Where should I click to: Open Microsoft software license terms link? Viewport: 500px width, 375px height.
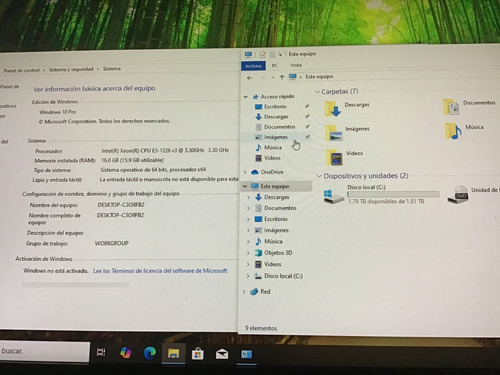click(160, 271)
